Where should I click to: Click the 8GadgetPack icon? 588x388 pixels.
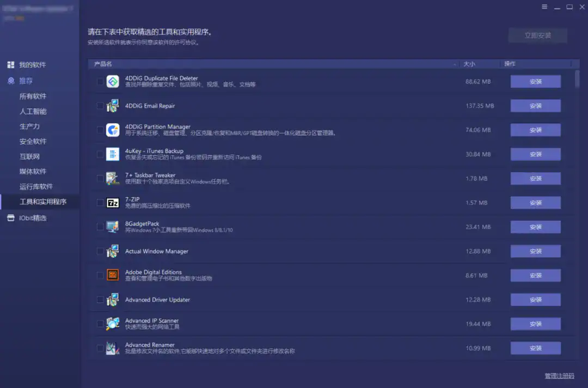[x=113, y=227]
